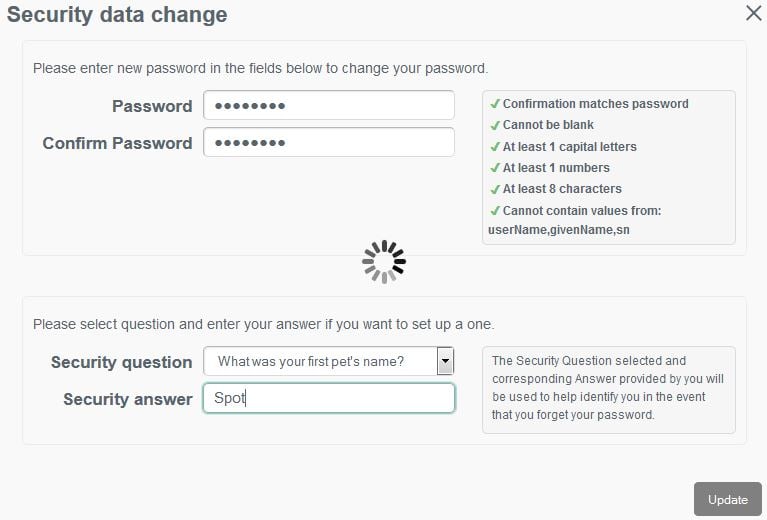This screenshot has height=520, width=767.
Task: Click the loading spinner icon
Action: pos(384,262)
